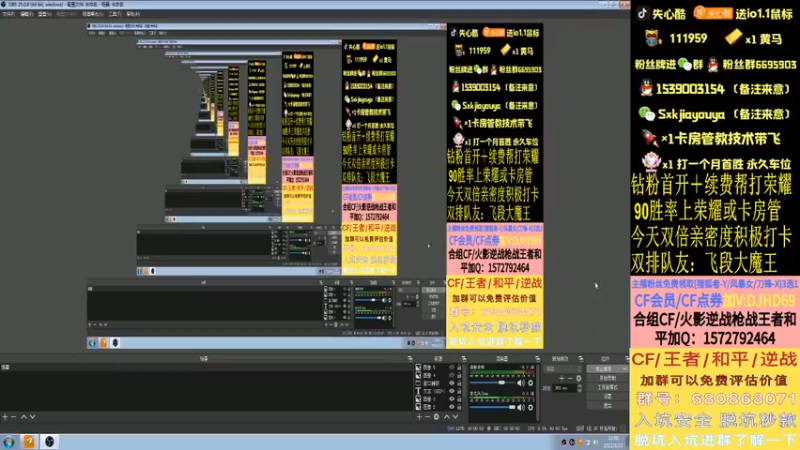Add a transition with the plus icon
This screenshot has height=450, width=800.
561,378
